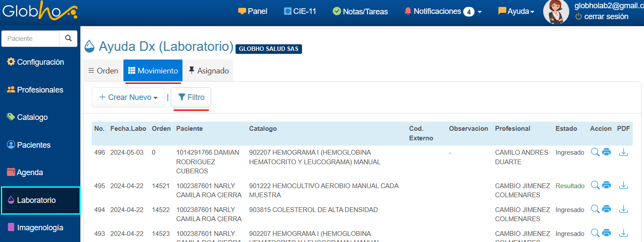The height and width of the screenshot is (242, 644).
Task: View details of record 496 with magnifier icon
Action: click(x=595, y=152)
